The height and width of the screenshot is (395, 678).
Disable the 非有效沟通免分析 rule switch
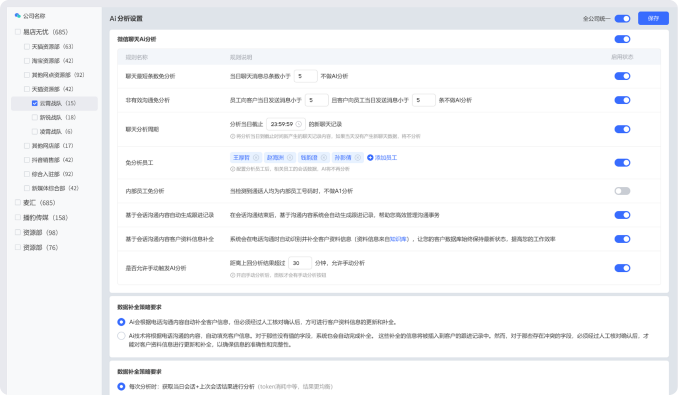click(x=622, y=100)
